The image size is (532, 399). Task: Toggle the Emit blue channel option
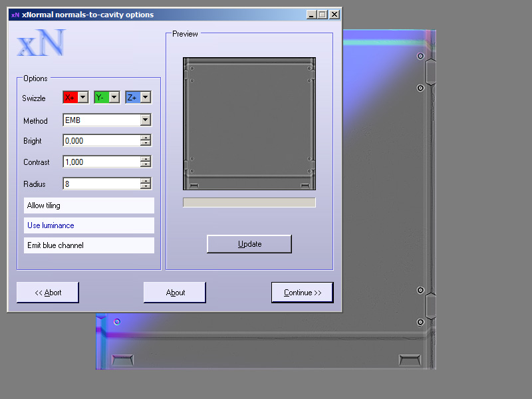coord(89,245)
